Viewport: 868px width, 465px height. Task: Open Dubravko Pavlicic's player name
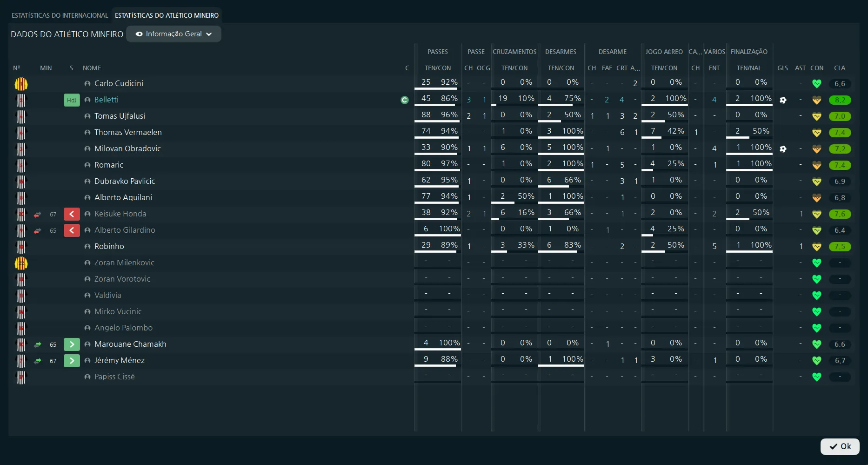pos(125,181)
